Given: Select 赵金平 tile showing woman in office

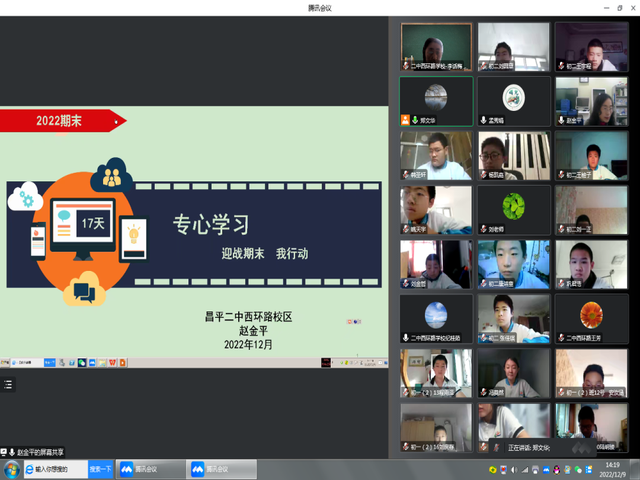Looking at the screenshot, I should pyautogui.click(x=592, y=101).
